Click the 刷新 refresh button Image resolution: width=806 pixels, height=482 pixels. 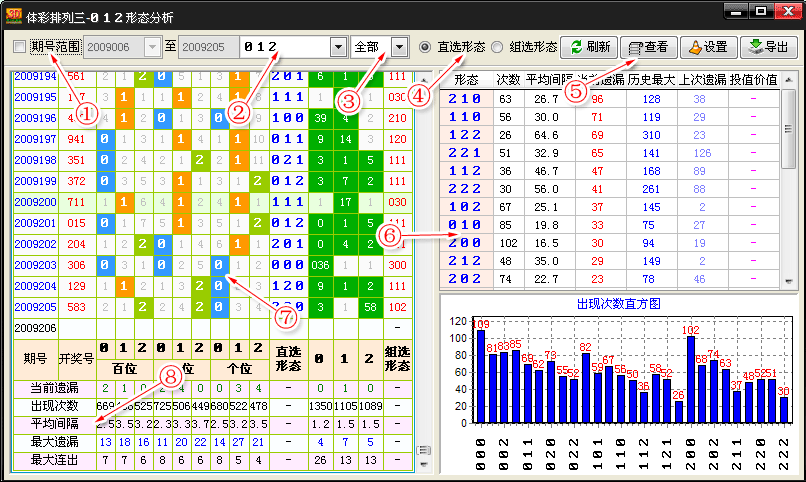(589, 47)
